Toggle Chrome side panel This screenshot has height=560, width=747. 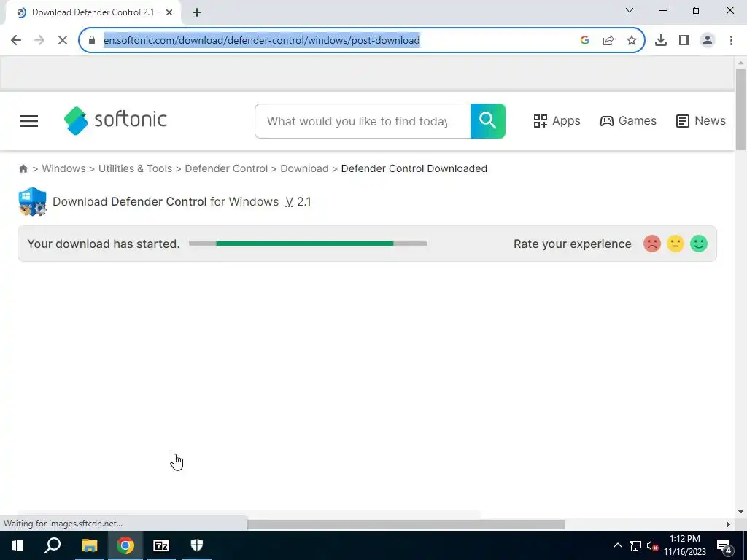[684, 41]
